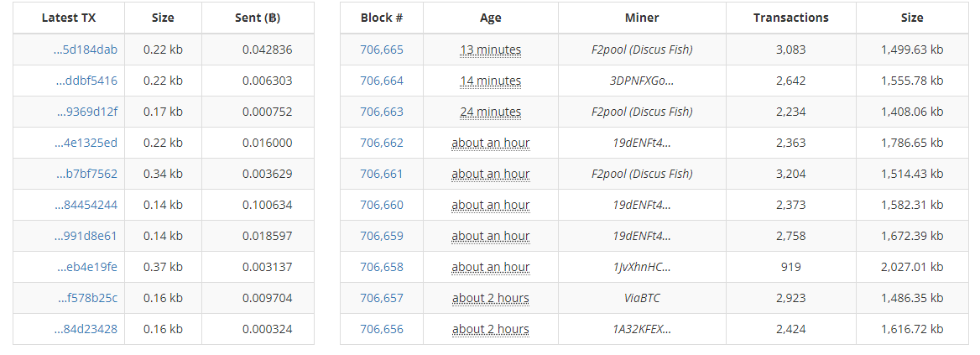
Task: Open transaction ending in 4e1325ed
Action: click(86, 143)
